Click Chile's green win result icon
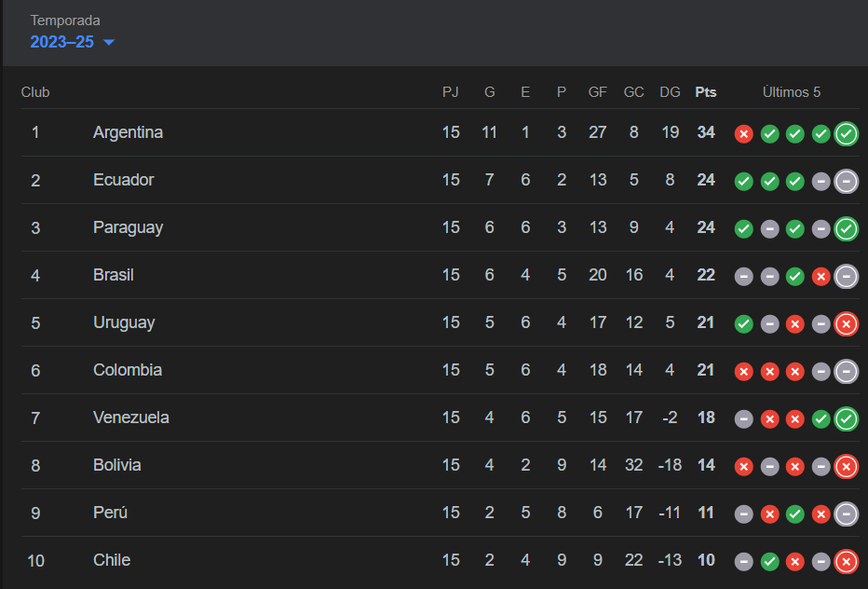The height and width of the screenshot is (589, 868). pyautogui.click(x=769, y=562)
